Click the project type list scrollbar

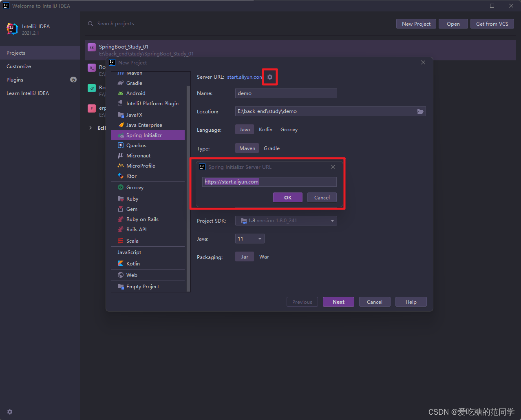tap(188, 188)
